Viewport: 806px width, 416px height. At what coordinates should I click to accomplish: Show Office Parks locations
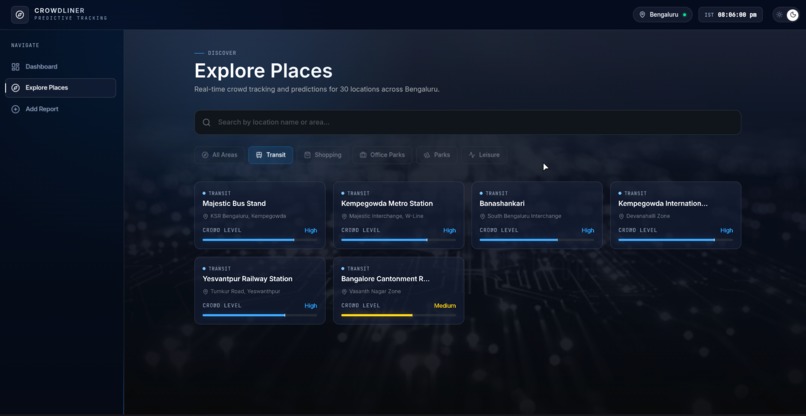point(382,155)
